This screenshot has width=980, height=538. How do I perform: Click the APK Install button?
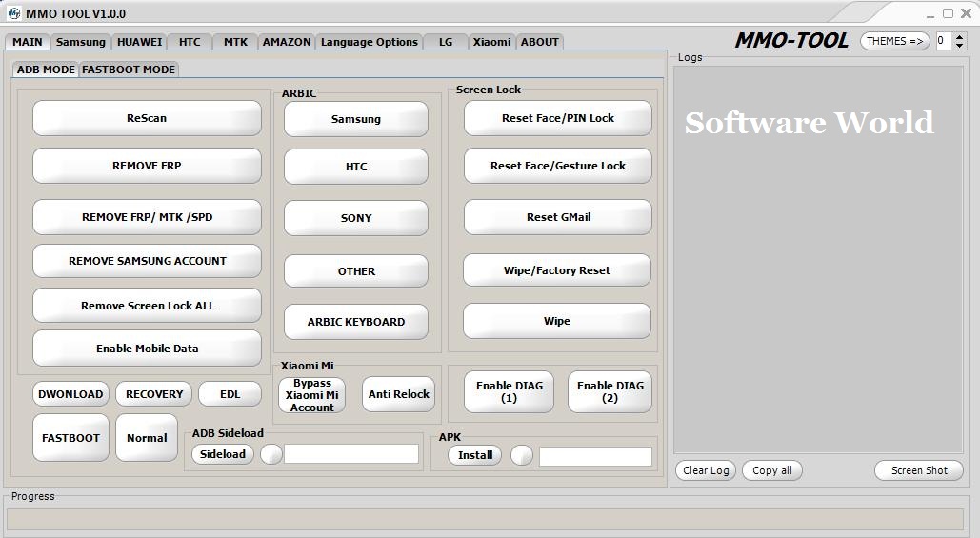point(475,455)
